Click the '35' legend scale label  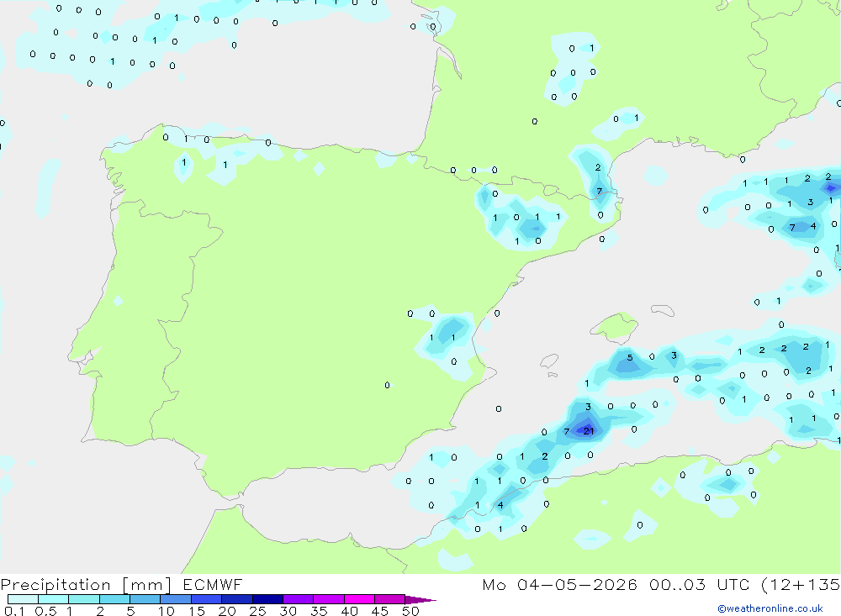pos(319,611)
